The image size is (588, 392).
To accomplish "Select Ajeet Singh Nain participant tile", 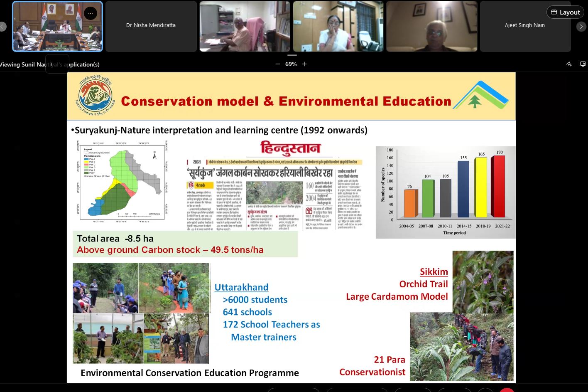I will tap(525, 26).
